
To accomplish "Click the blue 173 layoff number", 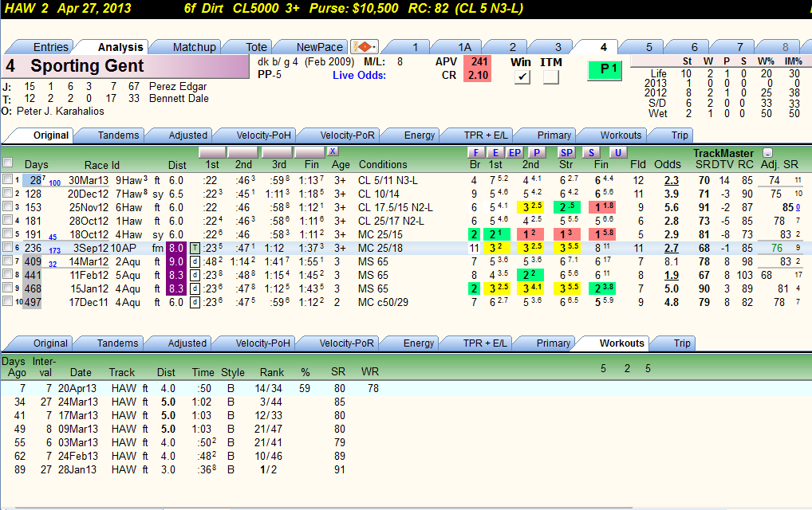I will pyautogui.click(x=54, y=251).
